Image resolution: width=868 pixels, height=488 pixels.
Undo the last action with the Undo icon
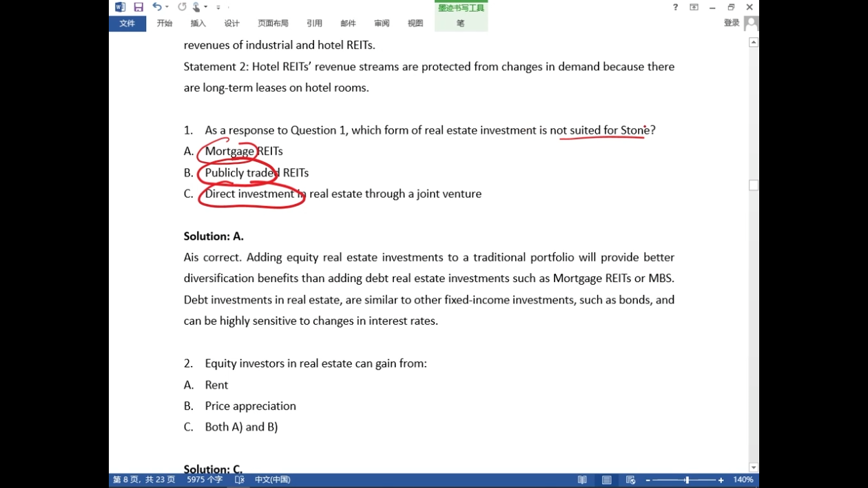coord(157,7)
